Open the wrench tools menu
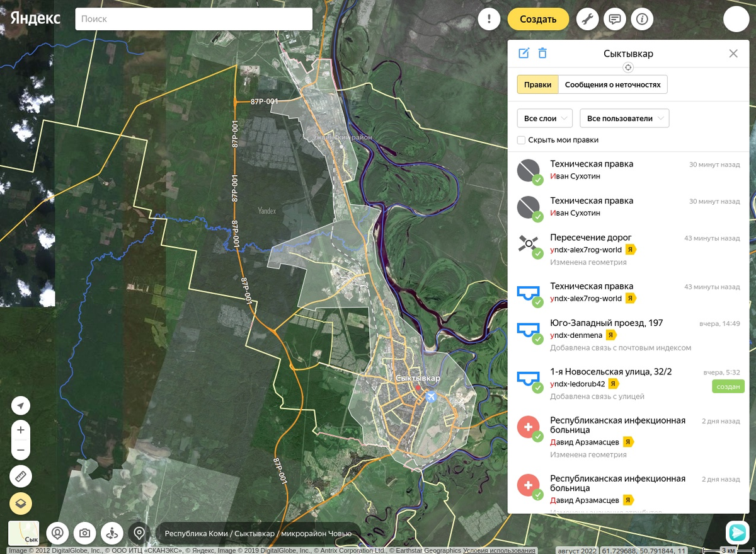Viewport: 756px width, 554px height. (x=588, y=19)
